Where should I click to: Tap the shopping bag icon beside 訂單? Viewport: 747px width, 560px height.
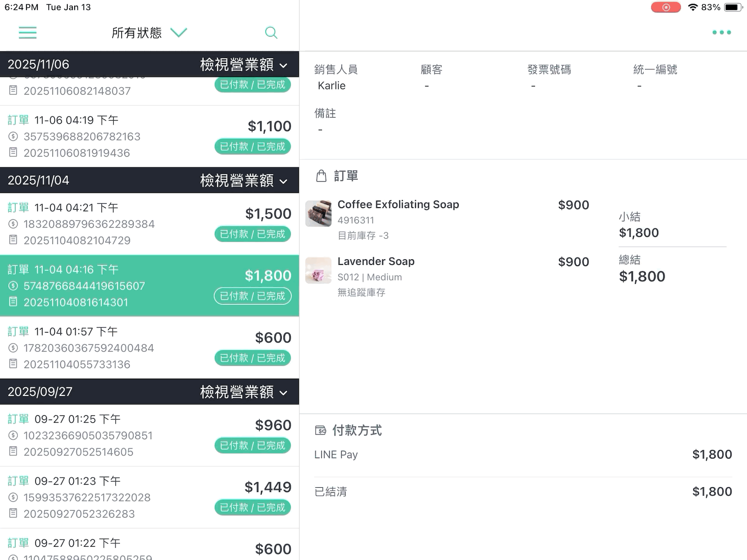(x=321, y=176)
